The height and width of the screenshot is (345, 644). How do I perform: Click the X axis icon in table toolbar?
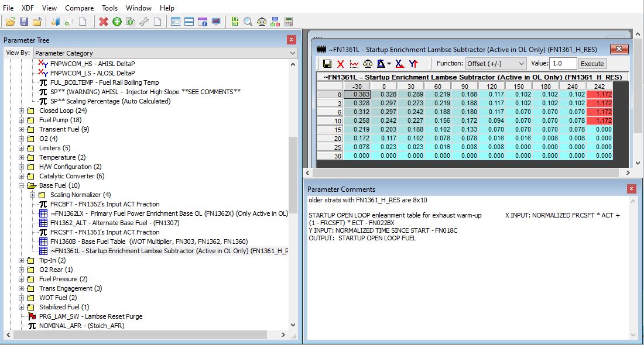399,63
